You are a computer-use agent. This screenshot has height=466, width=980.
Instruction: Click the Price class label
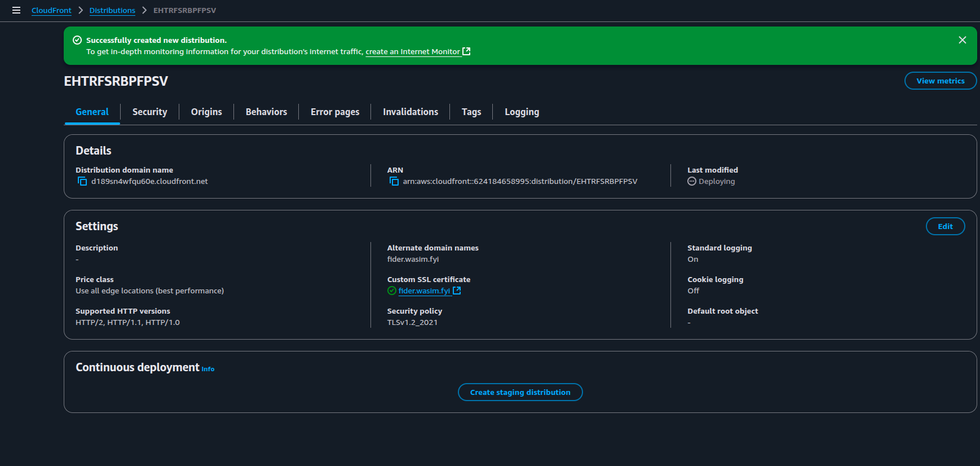click(95, 279)
